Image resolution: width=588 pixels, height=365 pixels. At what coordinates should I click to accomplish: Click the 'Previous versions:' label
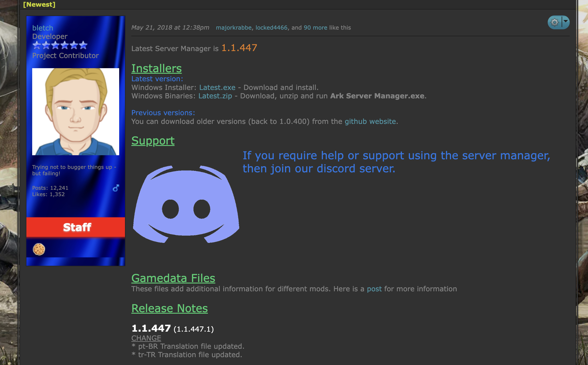(163, 113)
